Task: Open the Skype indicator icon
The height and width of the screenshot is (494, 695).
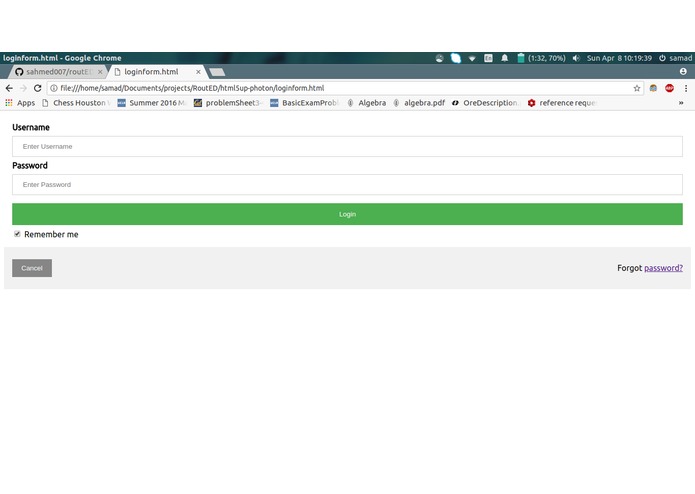Action: (456, 58)
